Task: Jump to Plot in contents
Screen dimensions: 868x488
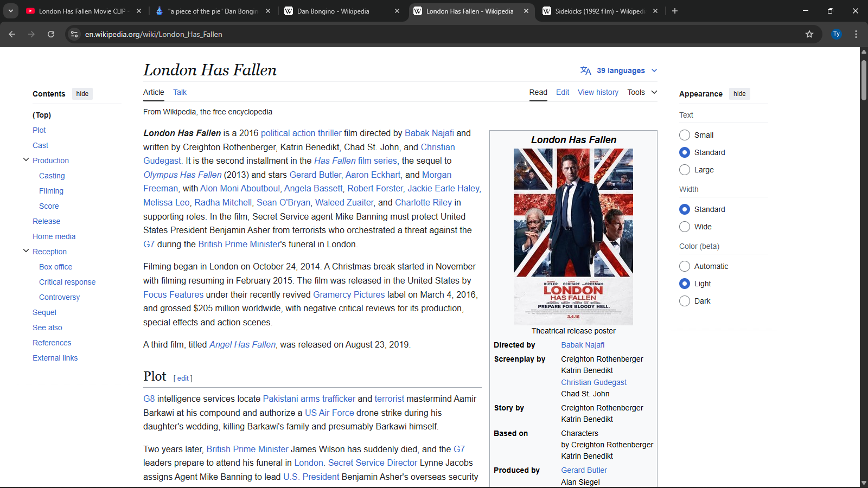Action: [x=39, y=130]
